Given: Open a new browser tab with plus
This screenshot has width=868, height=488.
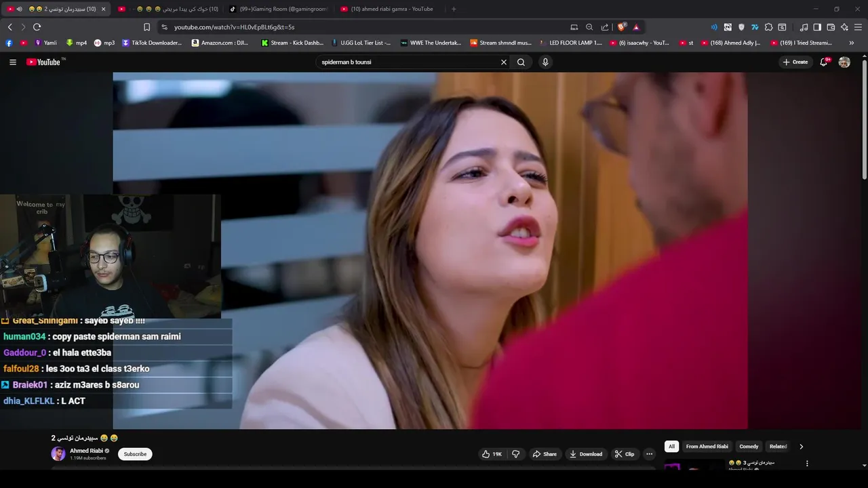Looking at the screenshot, I should pos(454,9).
